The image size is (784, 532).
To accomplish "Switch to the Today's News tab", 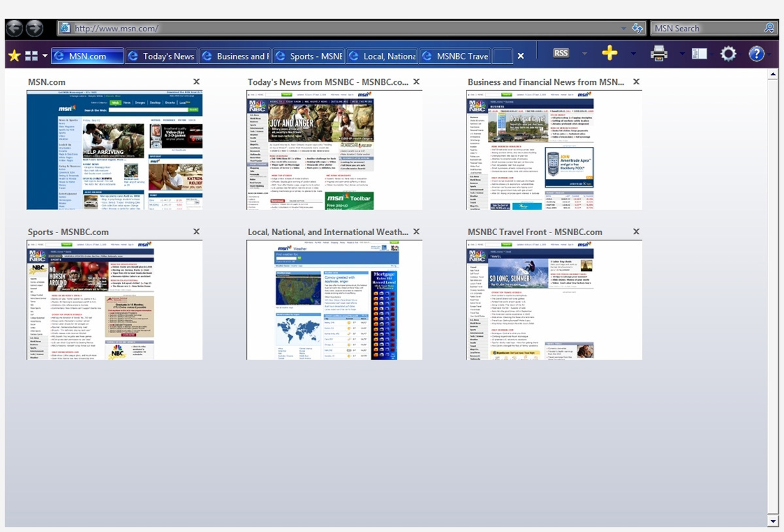I will point(161,56).
